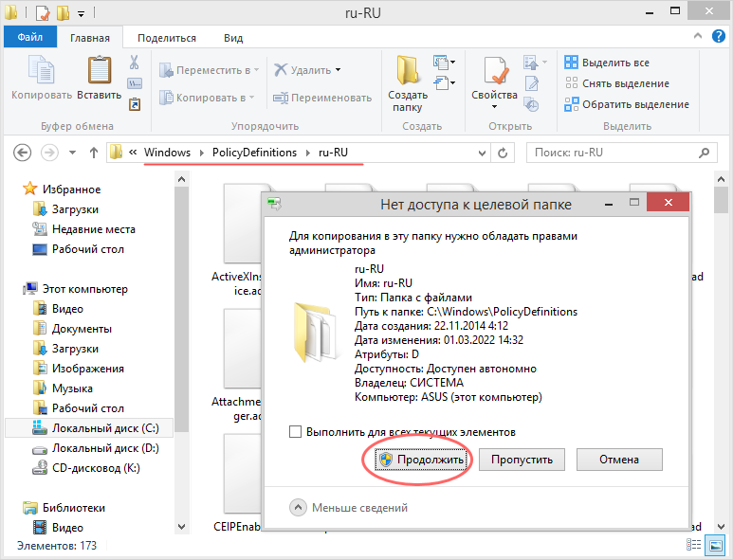Switch to details view in status bar

tap(693, 545)
